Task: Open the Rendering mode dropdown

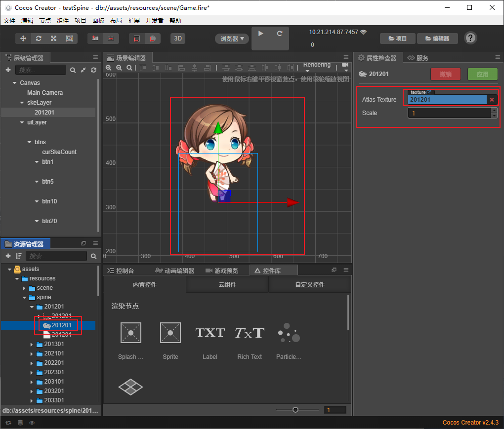Action: pos(317,67)
